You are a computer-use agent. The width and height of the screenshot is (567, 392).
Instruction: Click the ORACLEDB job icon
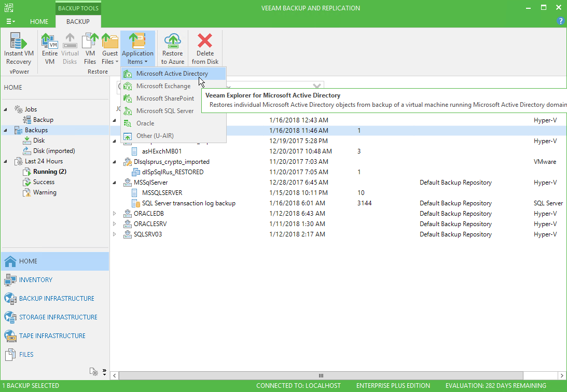[127, 214]
